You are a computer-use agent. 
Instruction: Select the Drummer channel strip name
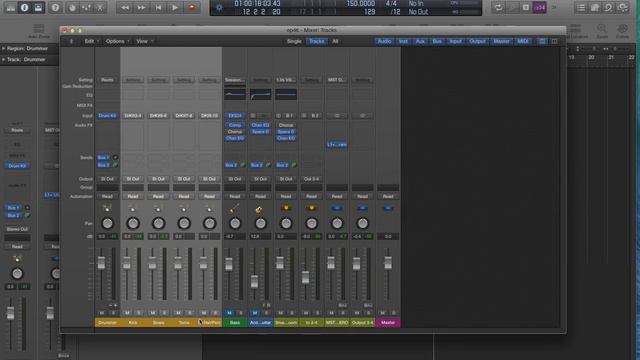(x=107, y=323)
